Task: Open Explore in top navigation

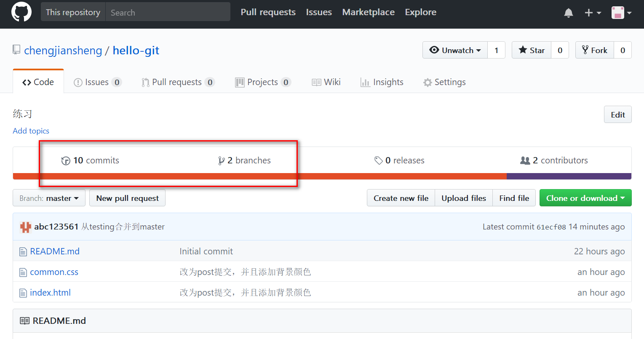Action: coord(420,12)
